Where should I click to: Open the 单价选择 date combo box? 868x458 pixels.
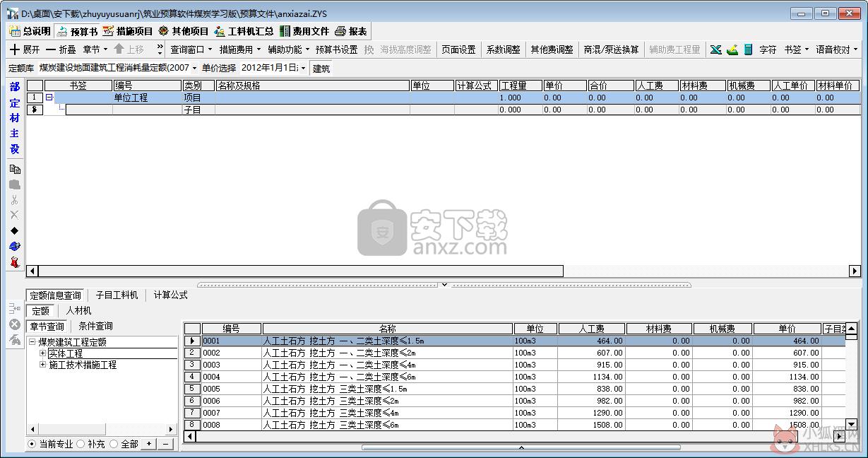(273, 68)
